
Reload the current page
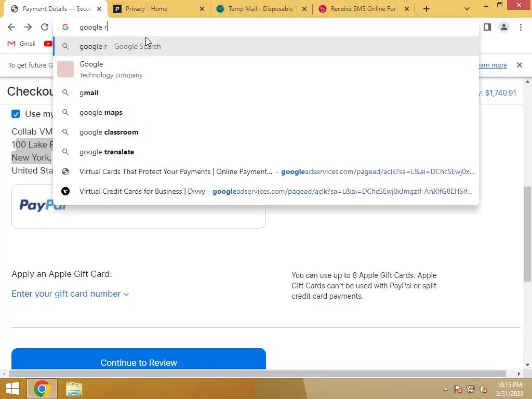point(45,27)
